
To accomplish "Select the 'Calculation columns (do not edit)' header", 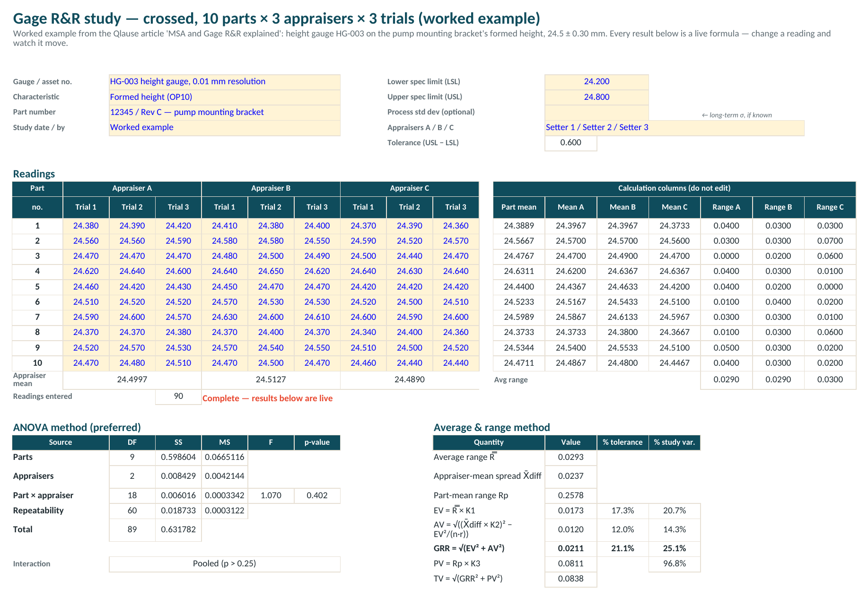I will point(675,188).
